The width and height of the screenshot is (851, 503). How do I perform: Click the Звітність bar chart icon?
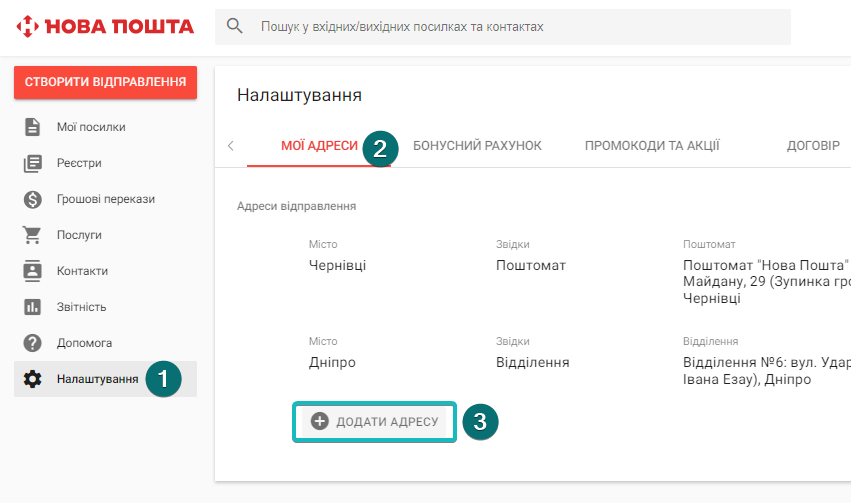[x=33, y=307]
